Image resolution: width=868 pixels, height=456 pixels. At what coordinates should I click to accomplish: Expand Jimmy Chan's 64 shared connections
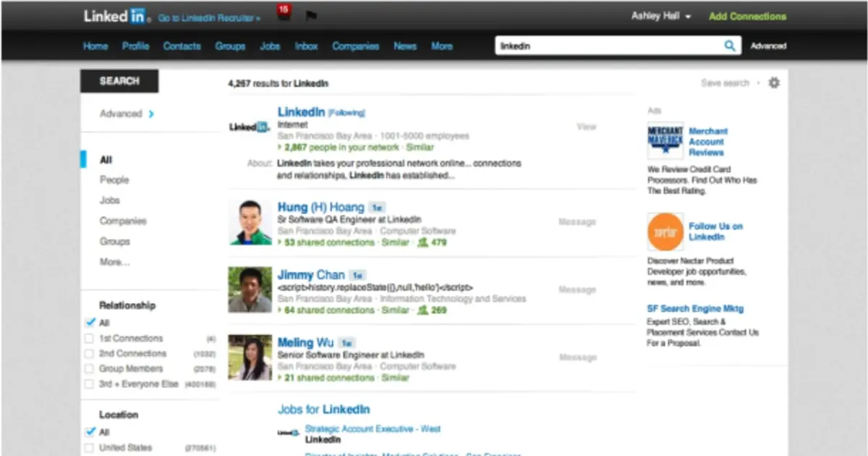[x=326, y=311]
